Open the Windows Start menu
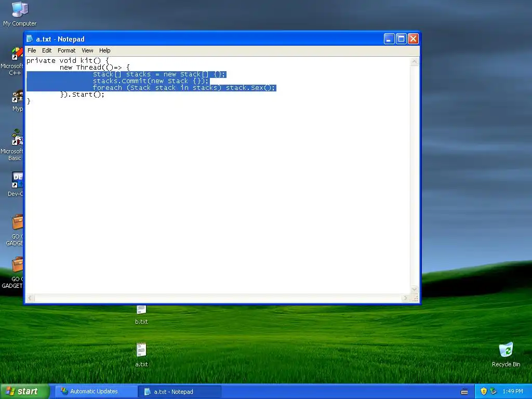Viewport: 532px width, 399px height. tap(25, 392)
